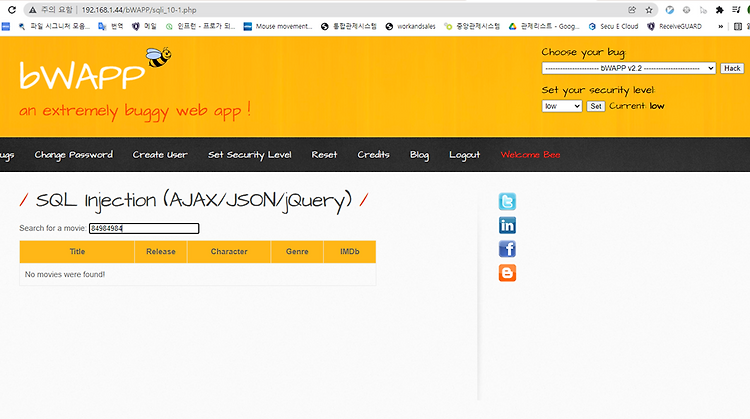Click the IMDb column header
This screenshot has width=750, height=419.
click(350, 252)
